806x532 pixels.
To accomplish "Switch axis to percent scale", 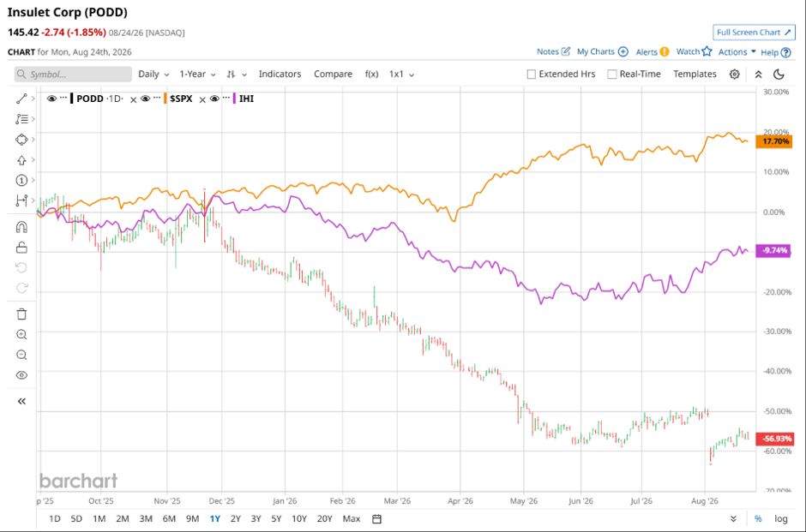I will point(758,518).
